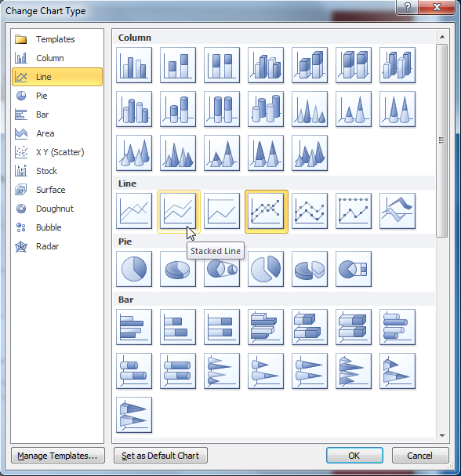Confirm with the OK button
This screenshot has height=476, width=461.
point(354,456)
